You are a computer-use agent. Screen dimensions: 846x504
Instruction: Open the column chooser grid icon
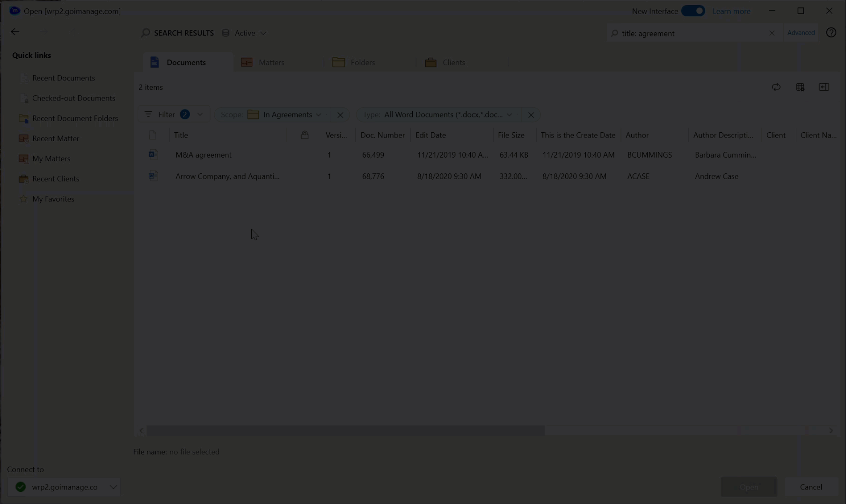pyautogui.click(x=800, y=87)
